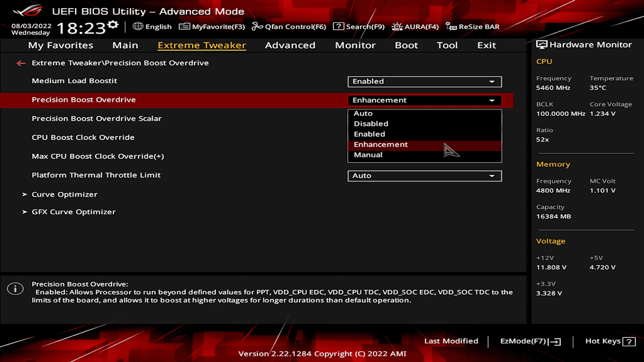The image size is (644, 362).
Task: Select CPU Boost Clock Override row
Action: [83, 138]
